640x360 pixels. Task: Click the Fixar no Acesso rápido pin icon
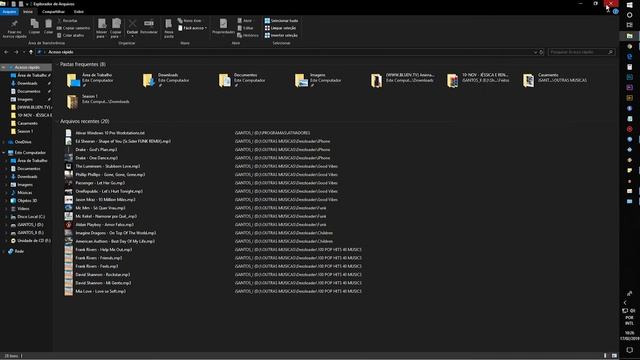click(x=14, y=24)
